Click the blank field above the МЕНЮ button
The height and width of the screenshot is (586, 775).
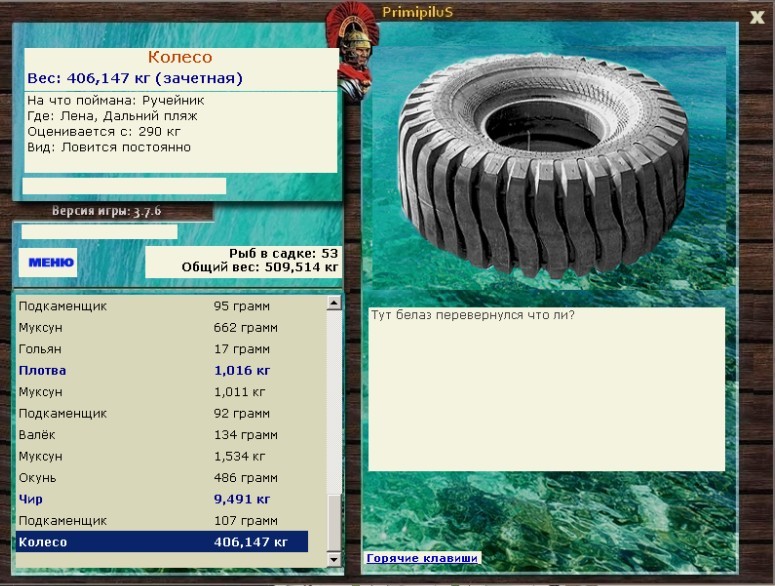[99, 232]
